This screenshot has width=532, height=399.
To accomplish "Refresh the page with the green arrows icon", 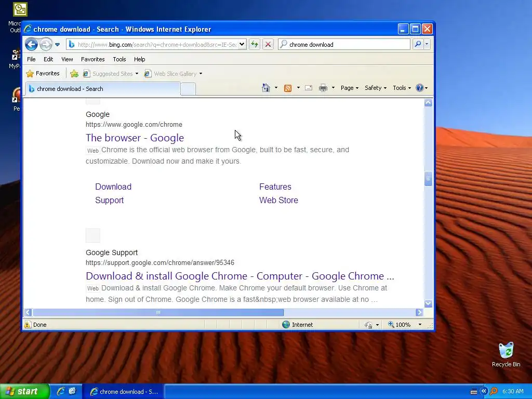I will pos(255,44).
